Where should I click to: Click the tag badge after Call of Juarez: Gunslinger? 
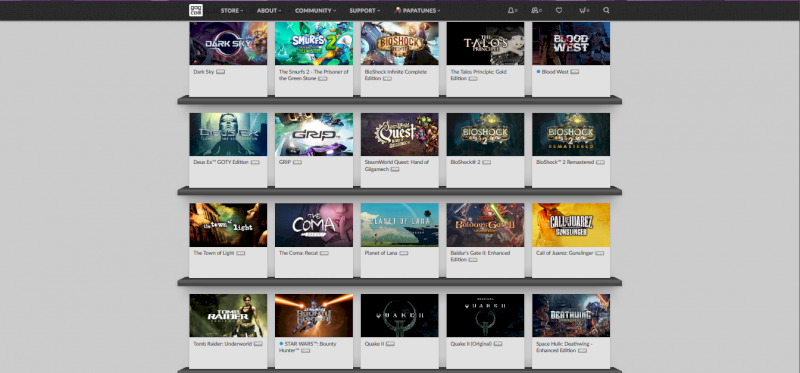(599, 253)
